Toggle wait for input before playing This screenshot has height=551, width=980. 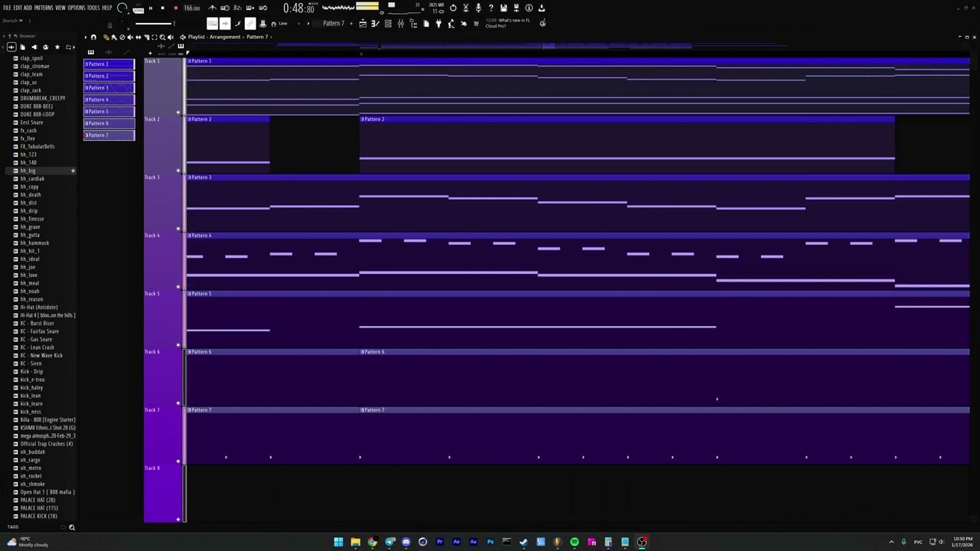(224, 8)
